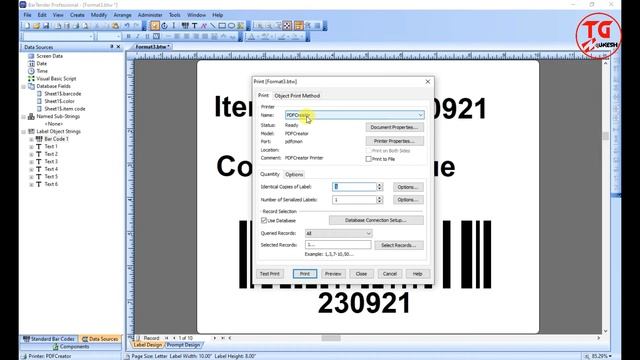Expand the Bar Code 1 tree node
The width and height of the screenshot is (640, 360).
click(x=31, y=139)
